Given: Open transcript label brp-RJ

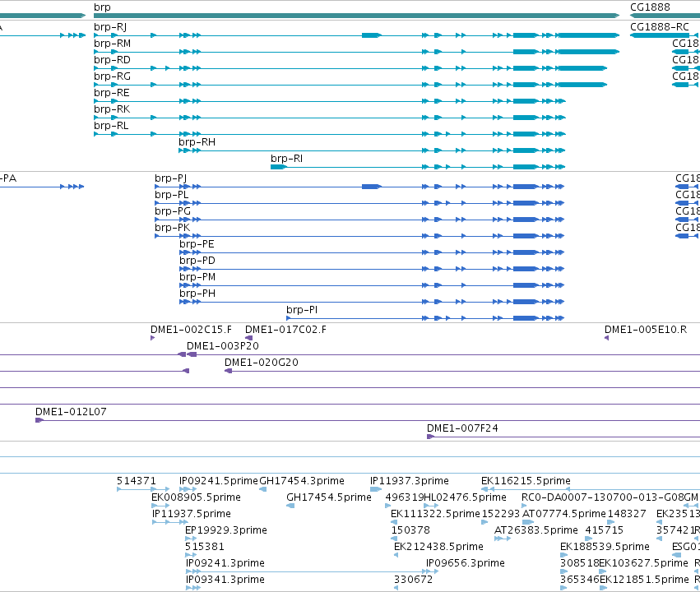Looking at the screenshot, I should tap(110, 27).
